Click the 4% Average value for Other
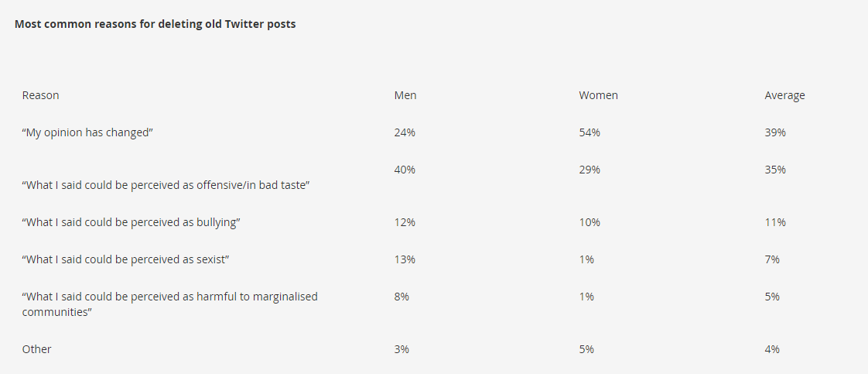868x374 pixels. 772,349
